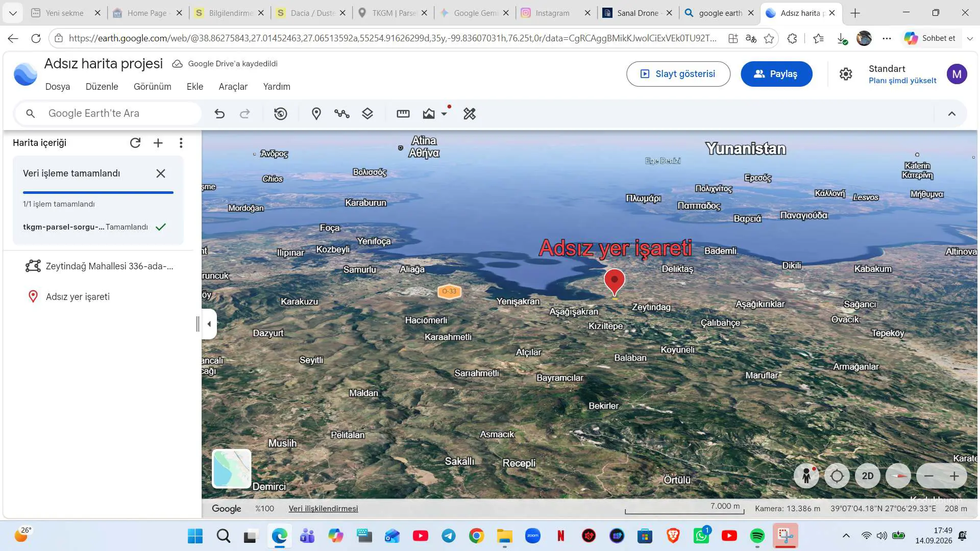Click the Sohbet et Copilot button

tap(930, 38)
